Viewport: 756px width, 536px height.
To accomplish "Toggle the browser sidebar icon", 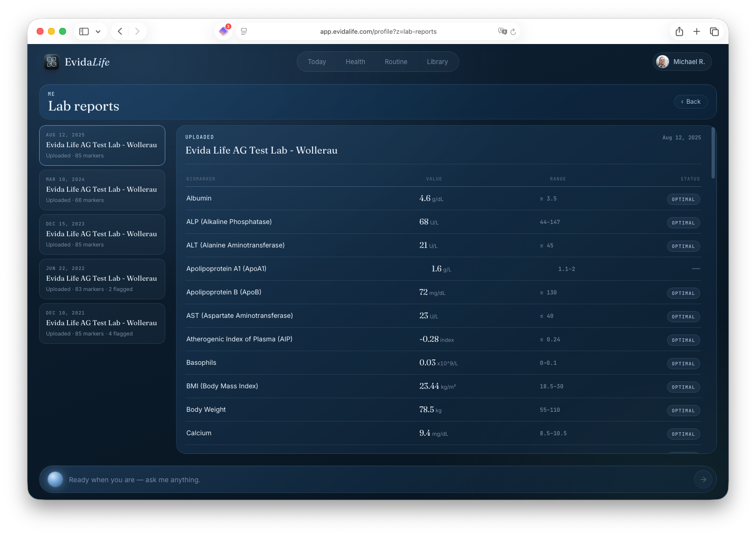I will pos(84,31).
